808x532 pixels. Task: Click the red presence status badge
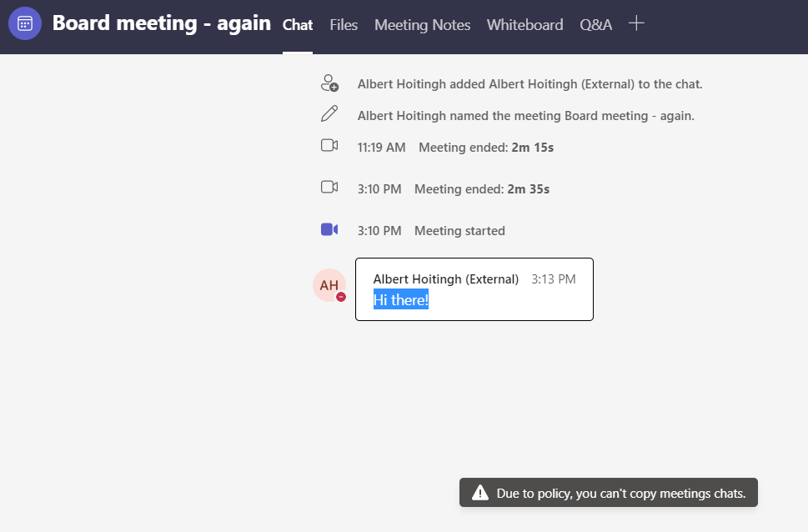click(341, 297)
